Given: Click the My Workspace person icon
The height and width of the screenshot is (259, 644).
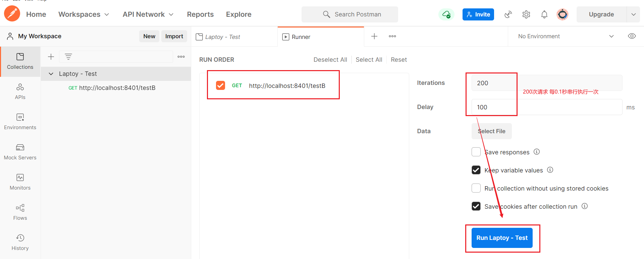Looking at the screenshot, I should coord(10,36).
